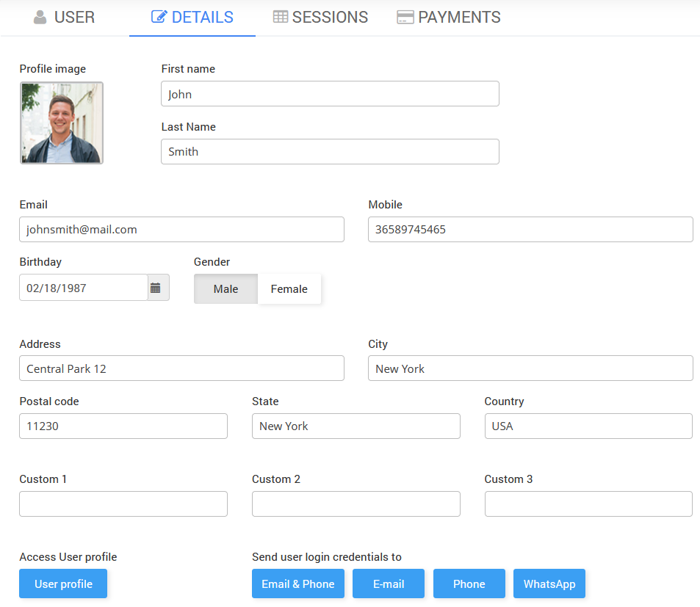Send login credentials by Phone button
Image resolution: width=700 pixels, height=607 pixels.
point(469,584)
